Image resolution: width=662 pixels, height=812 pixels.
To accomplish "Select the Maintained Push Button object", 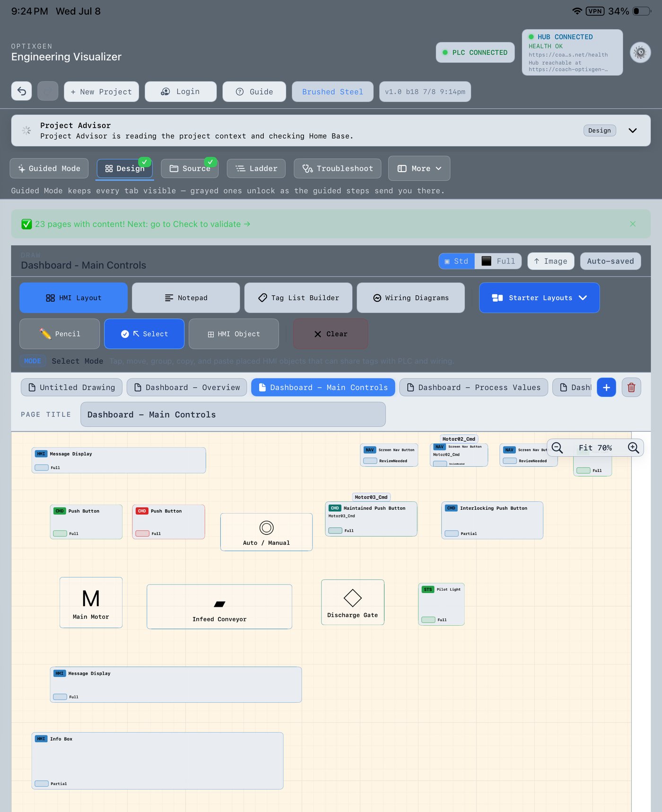I will click(371, 519).
